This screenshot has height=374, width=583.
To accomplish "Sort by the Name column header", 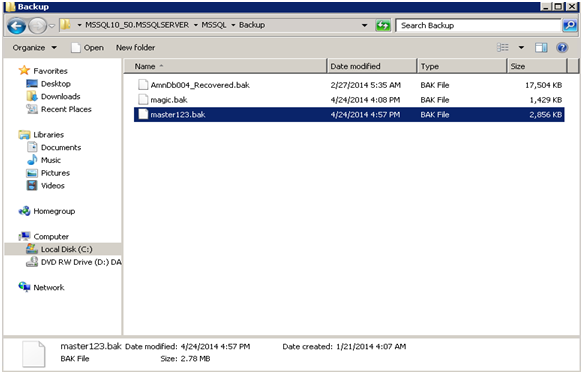I will [x=225, y=67].
